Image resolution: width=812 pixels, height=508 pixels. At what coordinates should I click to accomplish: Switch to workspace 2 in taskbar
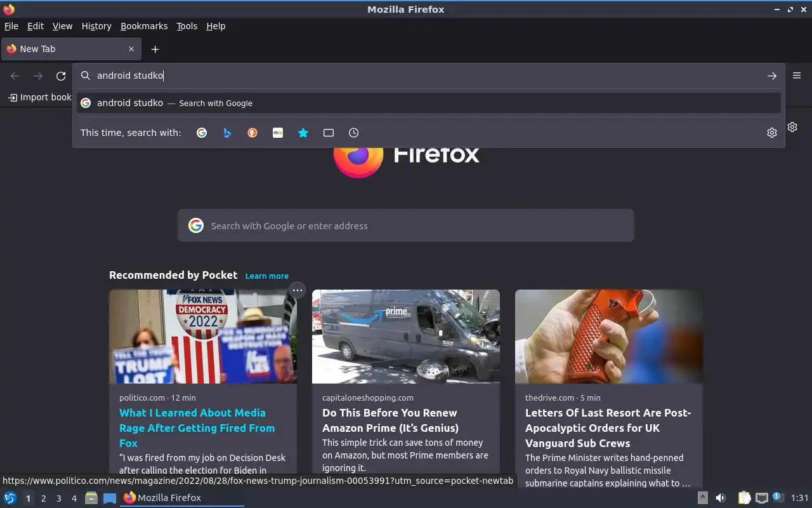43,498
